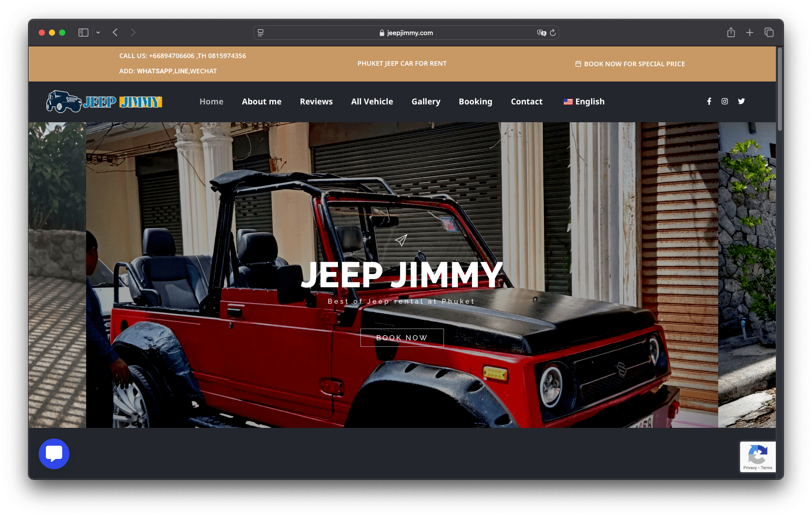Click the jeepjimmy.com address bar

tap(406, 33)
